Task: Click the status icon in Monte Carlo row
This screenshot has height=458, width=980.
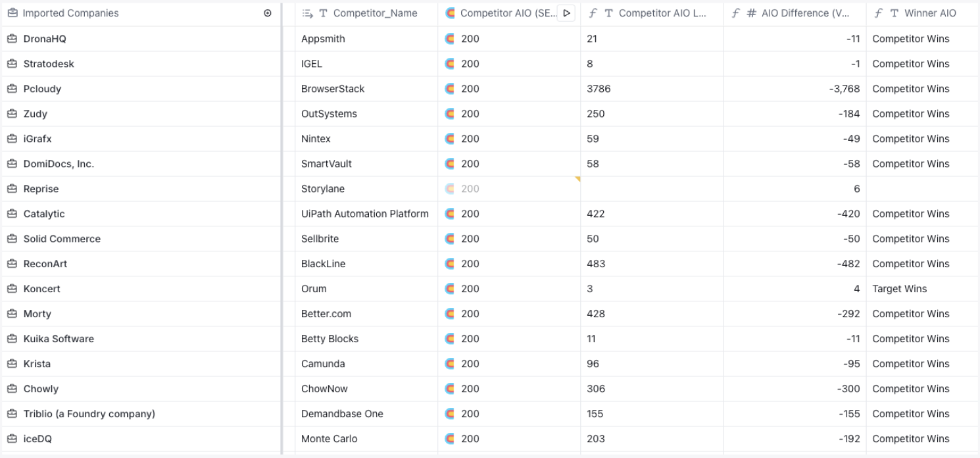Action: (x=450, y=439)
